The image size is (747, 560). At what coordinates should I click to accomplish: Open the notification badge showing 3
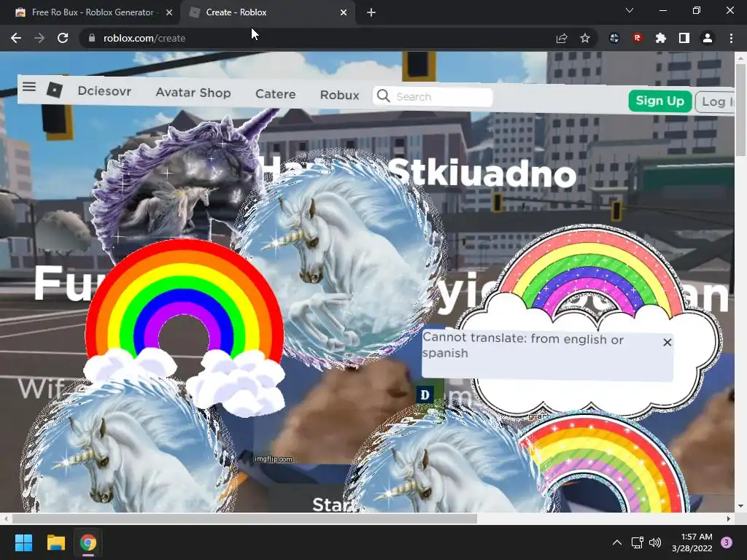pyautogui.click(x=727, y=542)
